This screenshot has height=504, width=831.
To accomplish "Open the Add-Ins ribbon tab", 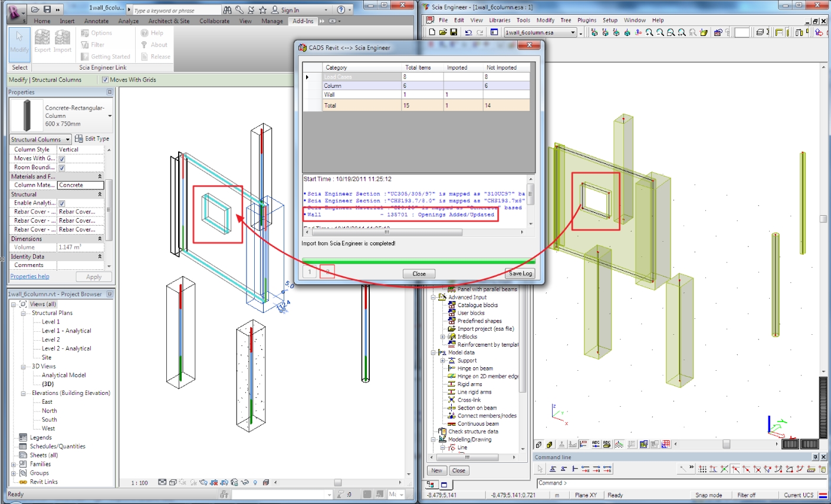I will click(x=303, y=21).
